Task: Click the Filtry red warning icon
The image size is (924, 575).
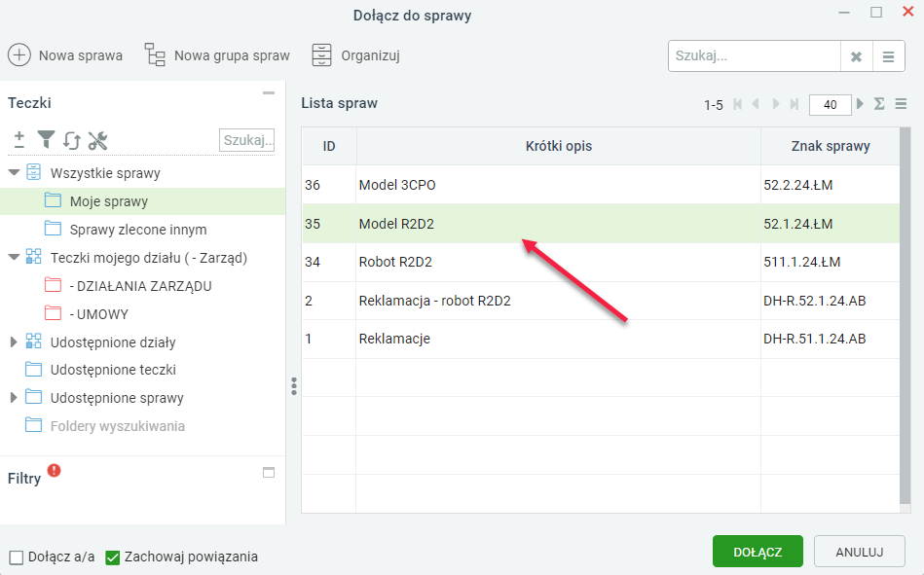Action: coord(55,470)
